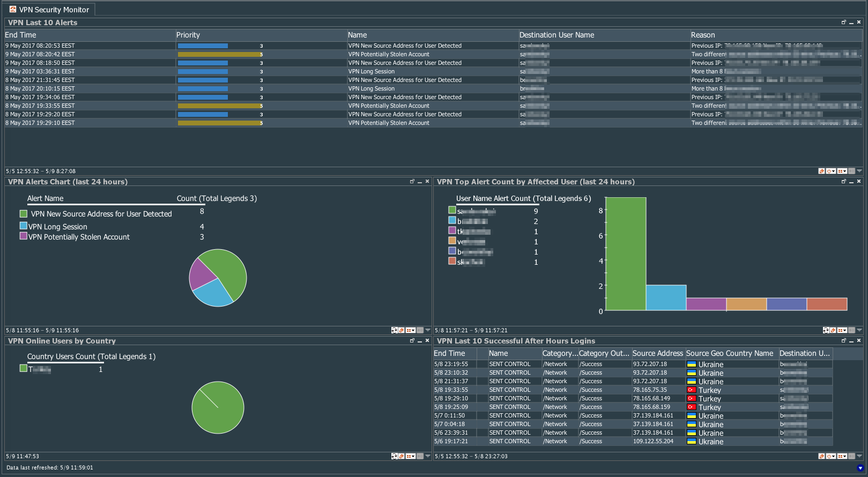The image size is (868, 477).
Task: Click the blue down-arrow icon at bottom right
Action: pos(860,468)
